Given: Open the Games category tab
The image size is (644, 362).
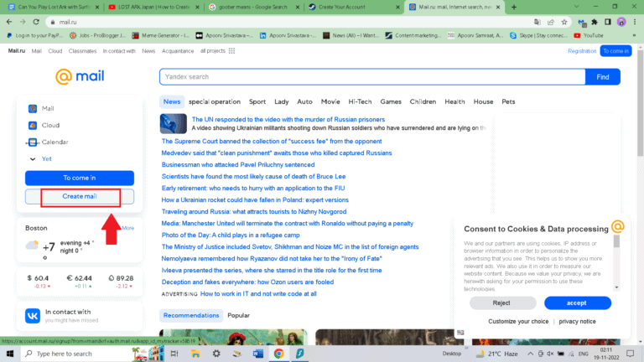Looking at the screenshot, I should [391, 101].
